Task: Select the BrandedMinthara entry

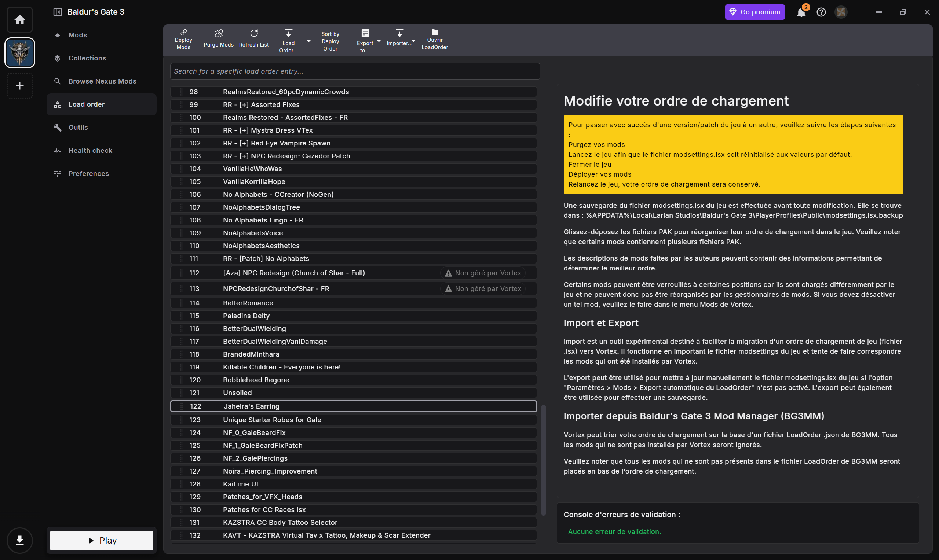Action: pos(353,354)
